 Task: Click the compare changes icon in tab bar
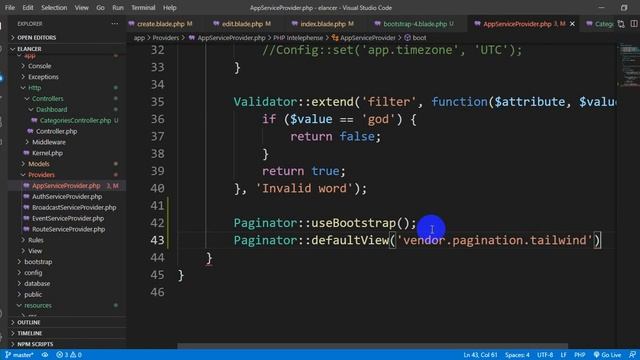coord(621,24)
